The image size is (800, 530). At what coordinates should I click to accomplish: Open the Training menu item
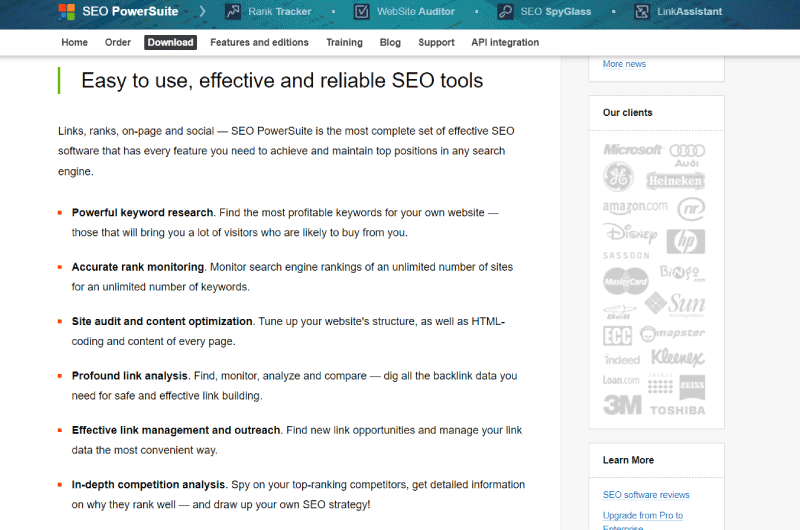(344, 42)
